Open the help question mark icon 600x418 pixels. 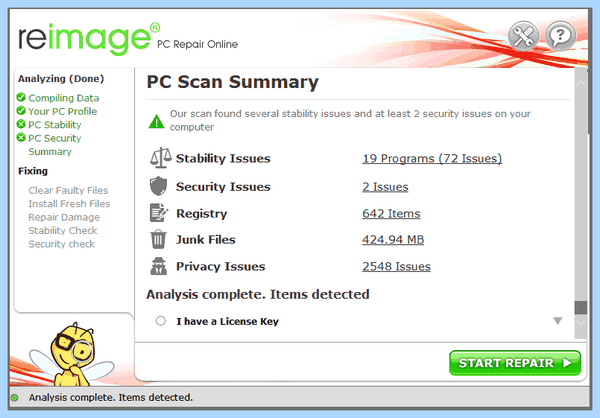point(560,36)
